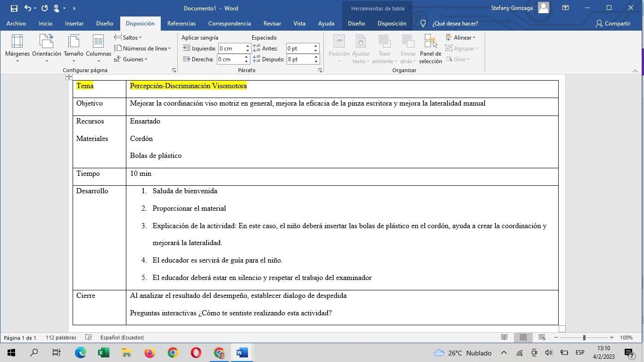Click 'Español (Ecuador)' language indicator
Viewport: 644px width, 362px height.
(x=122, y=337)
